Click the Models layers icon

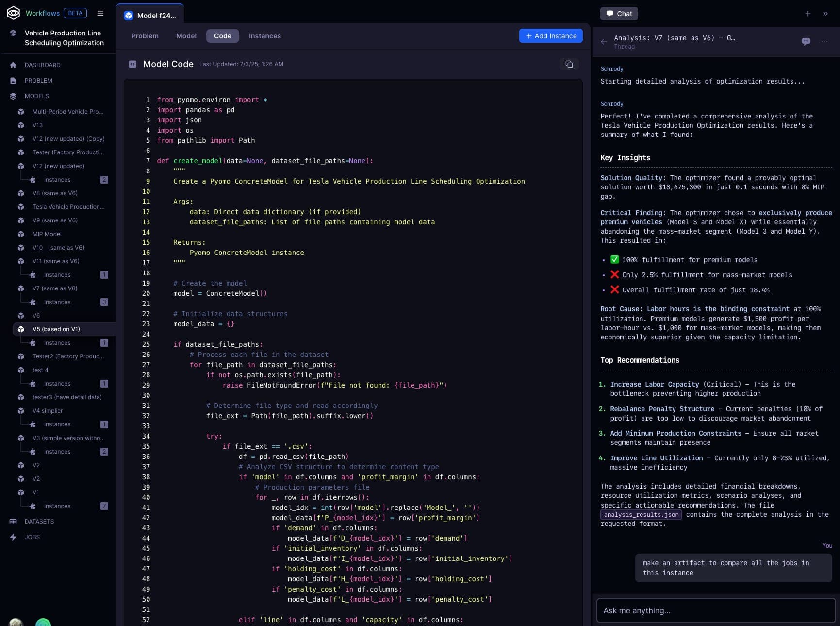(12, 96)
